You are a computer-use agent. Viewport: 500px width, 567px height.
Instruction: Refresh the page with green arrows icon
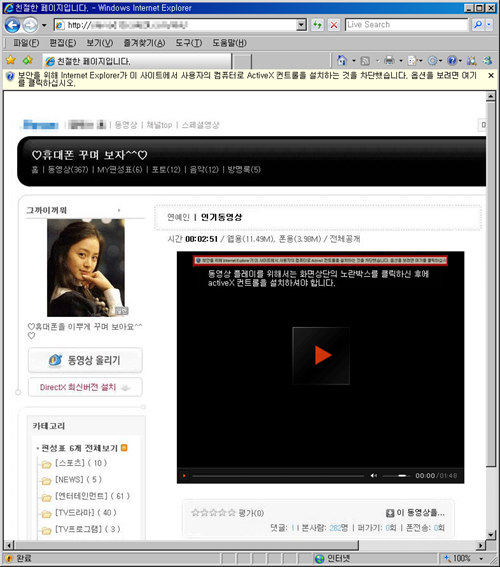coord(317,25)
